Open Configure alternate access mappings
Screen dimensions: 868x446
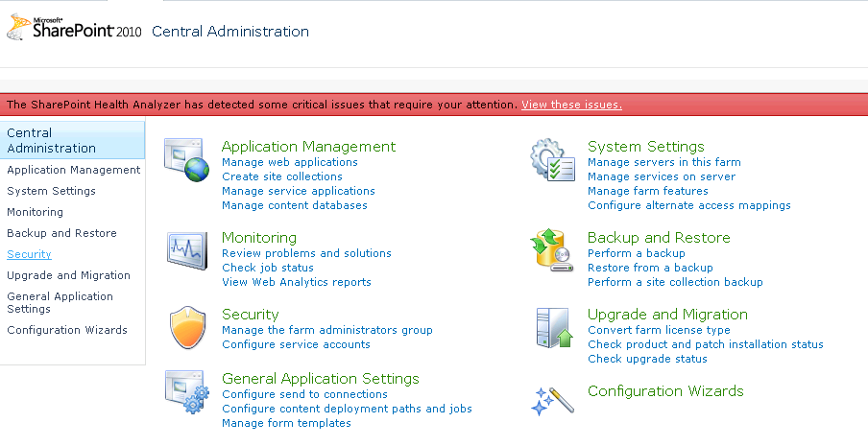[x=689, y=205]
